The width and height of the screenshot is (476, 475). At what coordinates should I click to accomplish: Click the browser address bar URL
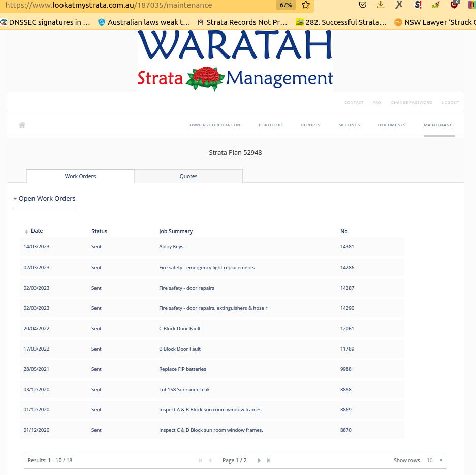[109, 5]
